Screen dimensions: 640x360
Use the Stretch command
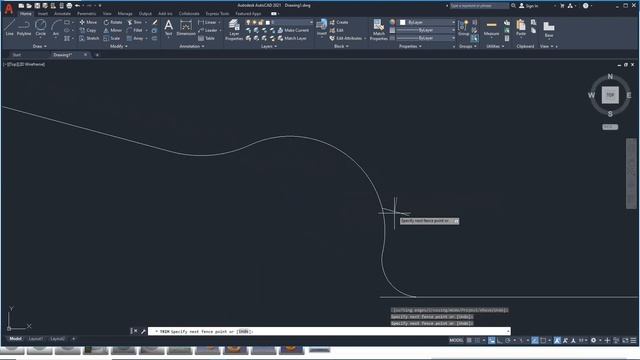pyautogui.click(x=89, y=38)
